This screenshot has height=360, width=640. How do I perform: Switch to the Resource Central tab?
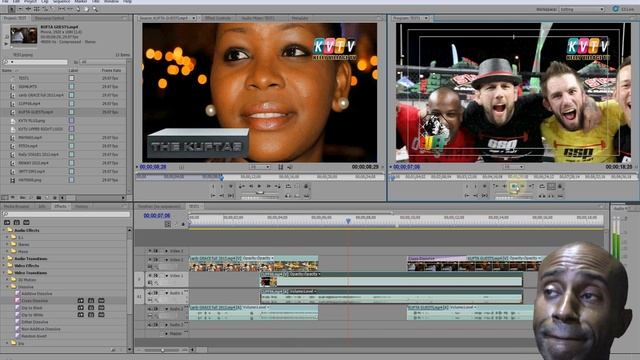[x=49, y=18]
